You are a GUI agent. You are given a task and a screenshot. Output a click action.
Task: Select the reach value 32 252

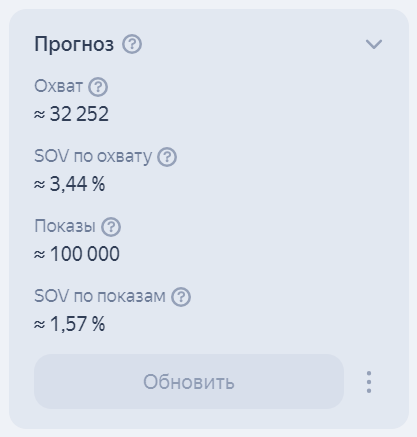point(79,114)
